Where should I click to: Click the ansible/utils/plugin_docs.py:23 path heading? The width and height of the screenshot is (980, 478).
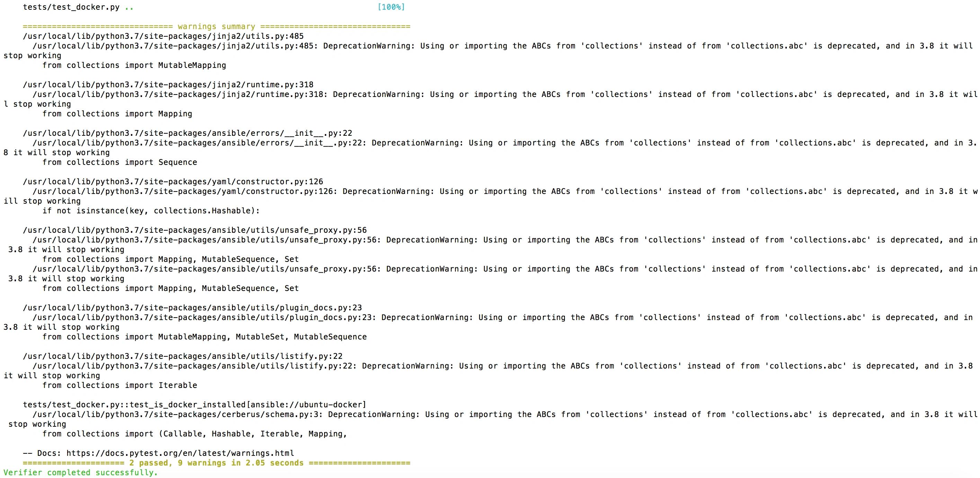[x=193, y=308]
